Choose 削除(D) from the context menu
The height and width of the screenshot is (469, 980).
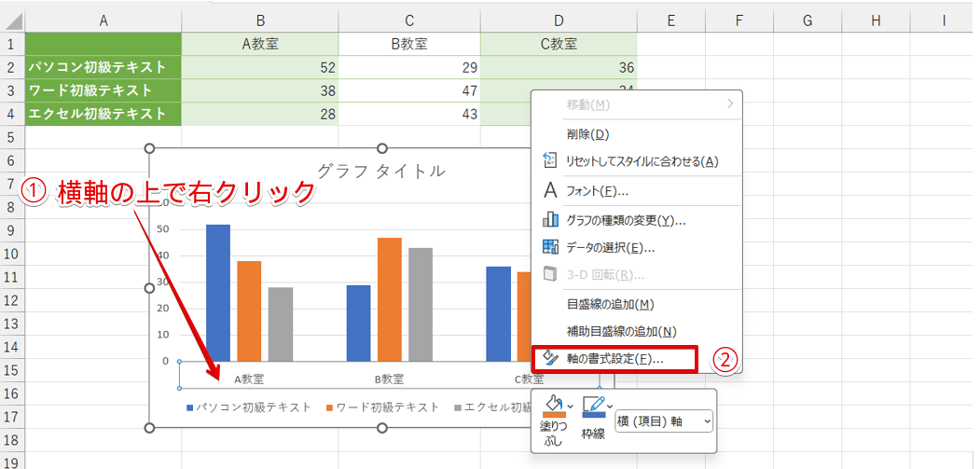click(x=587, y=134)
